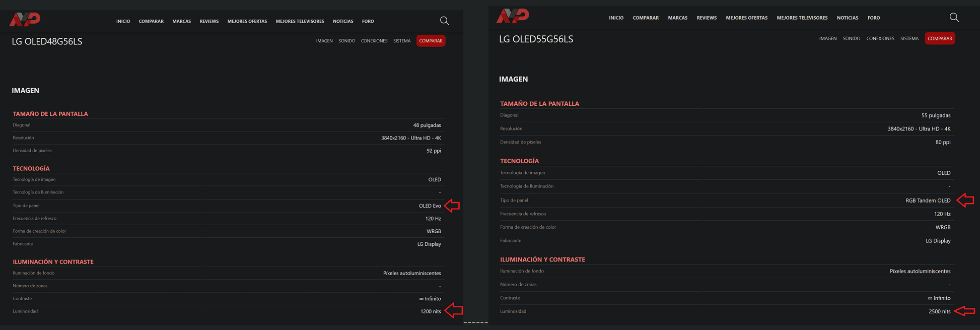980x330 pixels.
Task: Open FORO in the left page menu
Action: point(368,21)
